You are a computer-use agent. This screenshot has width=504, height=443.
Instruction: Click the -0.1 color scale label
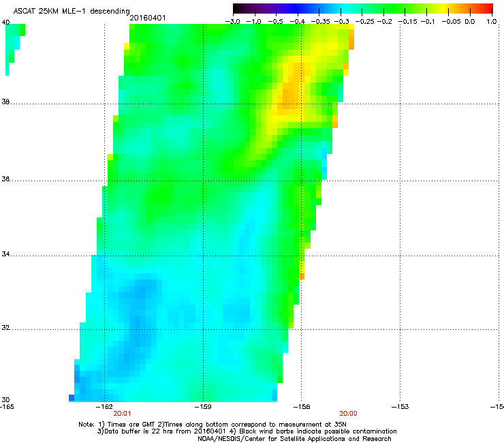pyautogui.click(x=428, y=21)
